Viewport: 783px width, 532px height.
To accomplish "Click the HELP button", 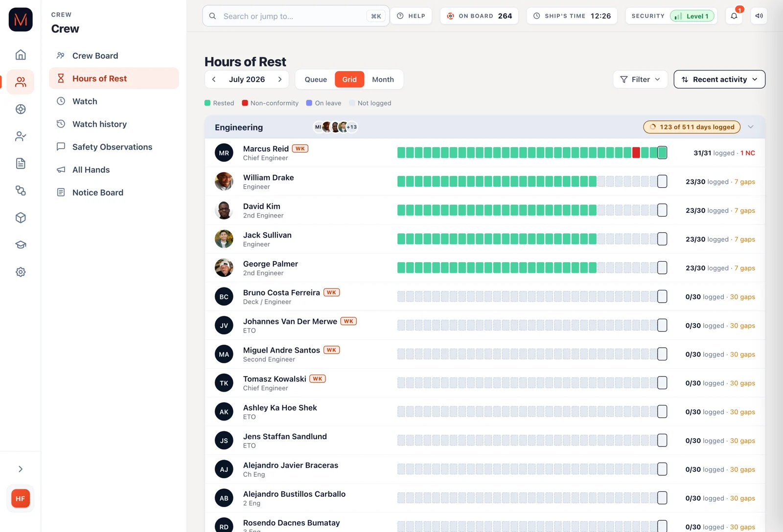I will pos(411,16).
